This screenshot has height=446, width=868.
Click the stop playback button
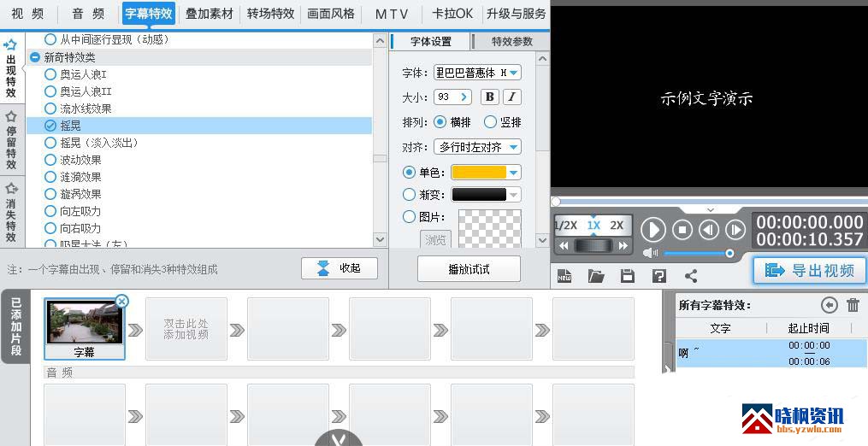coord(682,229)
